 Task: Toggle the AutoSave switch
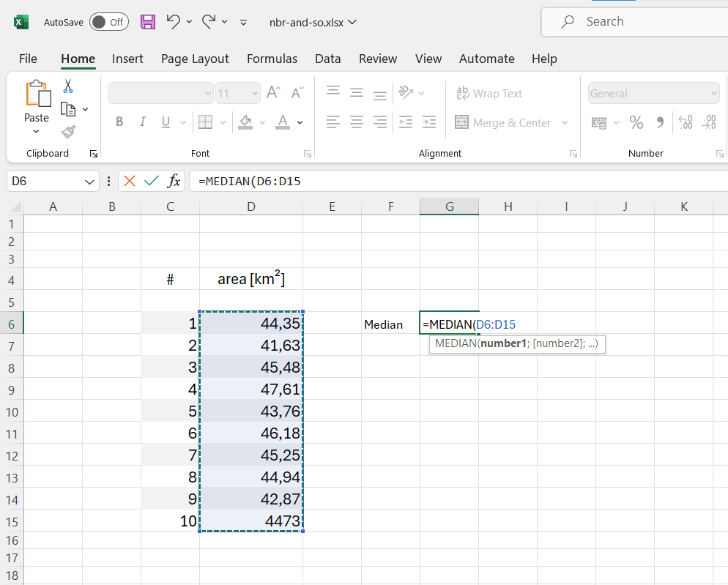coord(108,22)
